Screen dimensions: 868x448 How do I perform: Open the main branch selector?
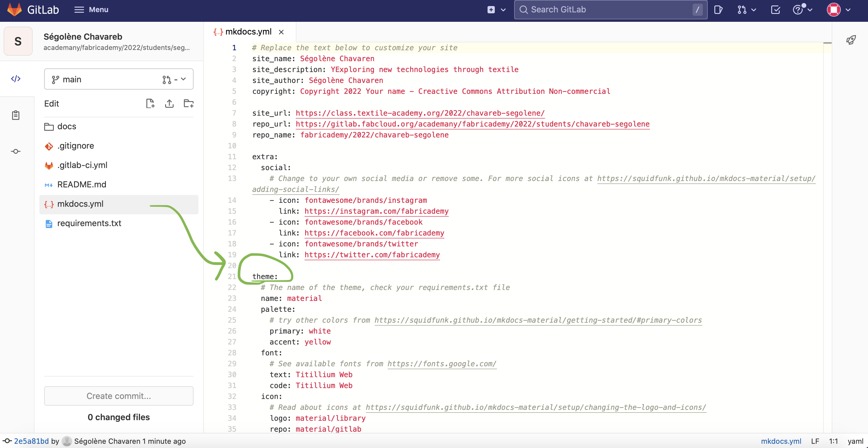[119, 79]
